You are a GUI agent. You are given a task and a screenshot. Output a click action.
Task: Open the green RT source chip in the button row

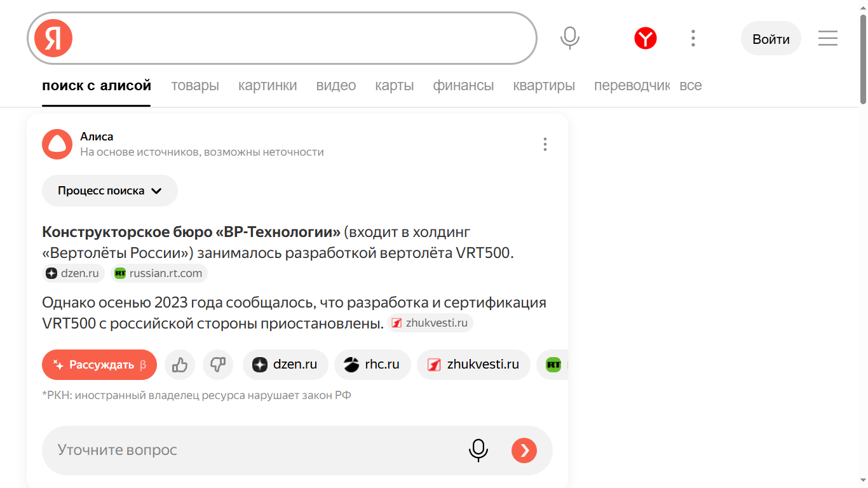pos(553,365)
